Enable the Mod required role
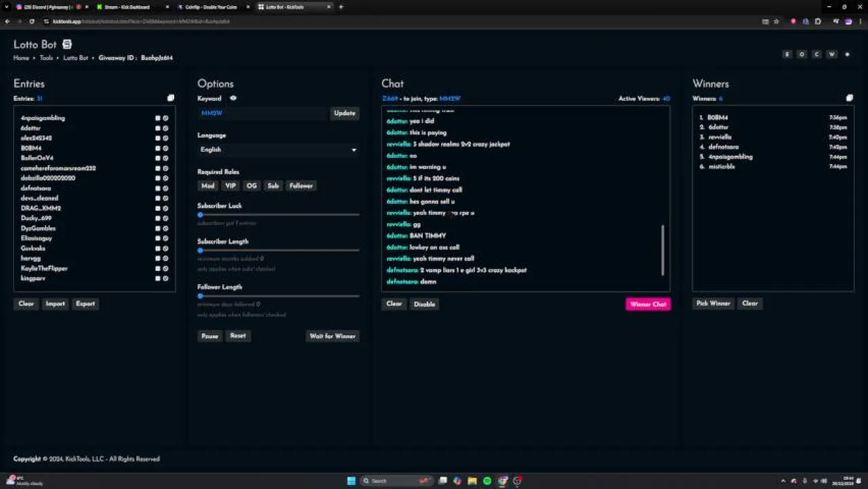The image size is (868, 489). (x=208, y=185)
